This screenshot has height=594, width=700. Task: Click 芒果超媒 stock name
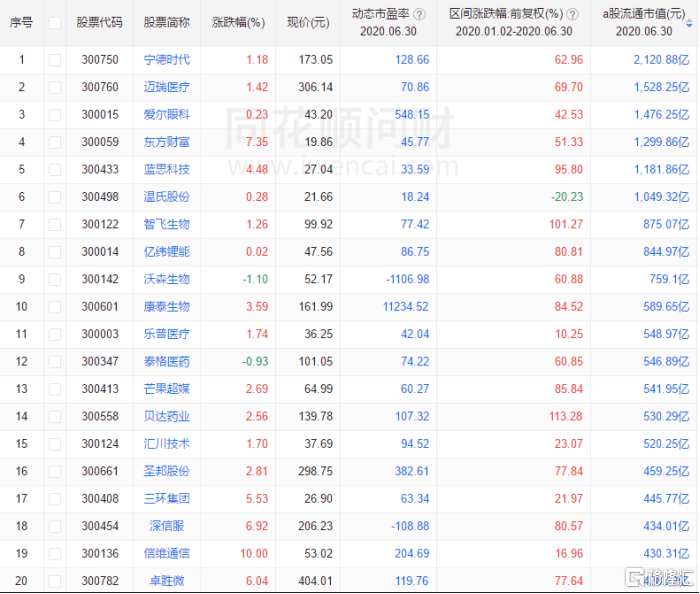pos(166,388)
